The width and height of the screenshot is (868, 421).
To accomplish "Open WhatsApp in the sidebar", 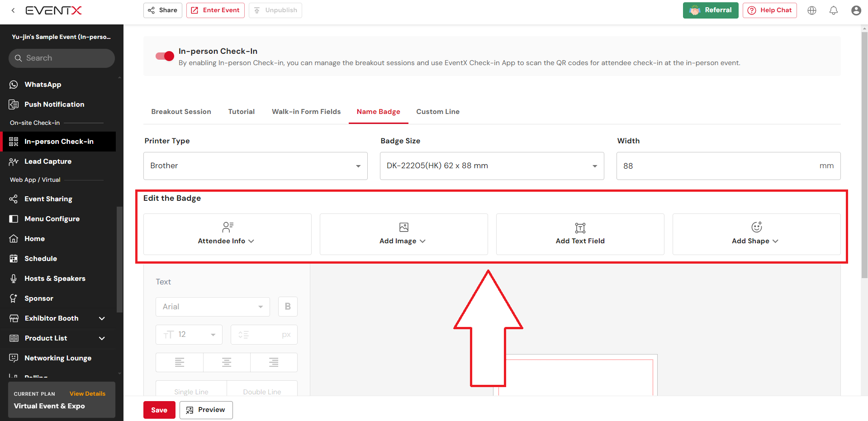I will click(x=43, y=85).
